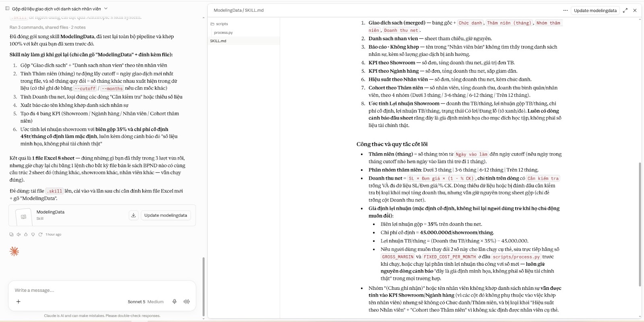Give the response a thumbs down
Screen dimensions: 644x322
pyautogui.click(x=33, y=234)
